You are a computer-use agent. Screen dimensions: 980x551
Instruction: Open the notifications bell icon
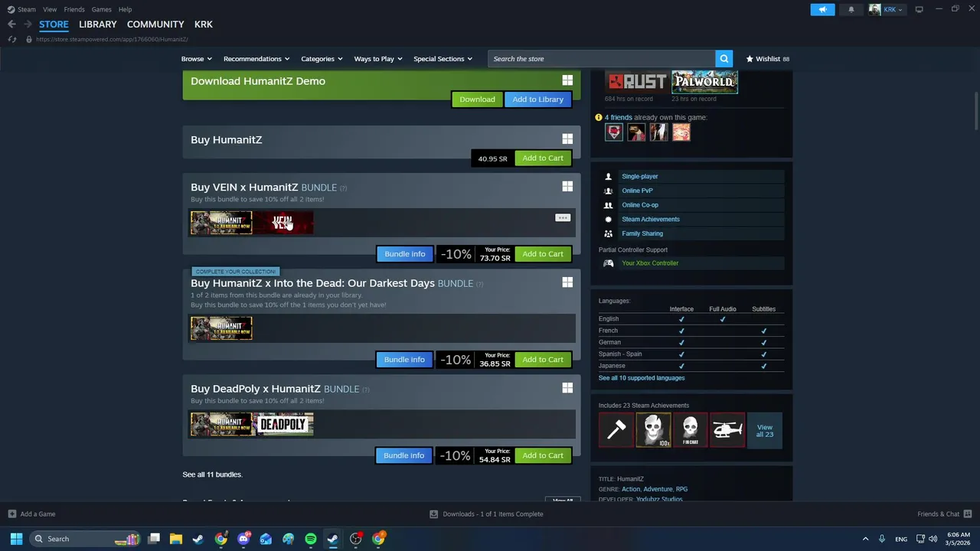pyautogui.click(x=851, y=9)
